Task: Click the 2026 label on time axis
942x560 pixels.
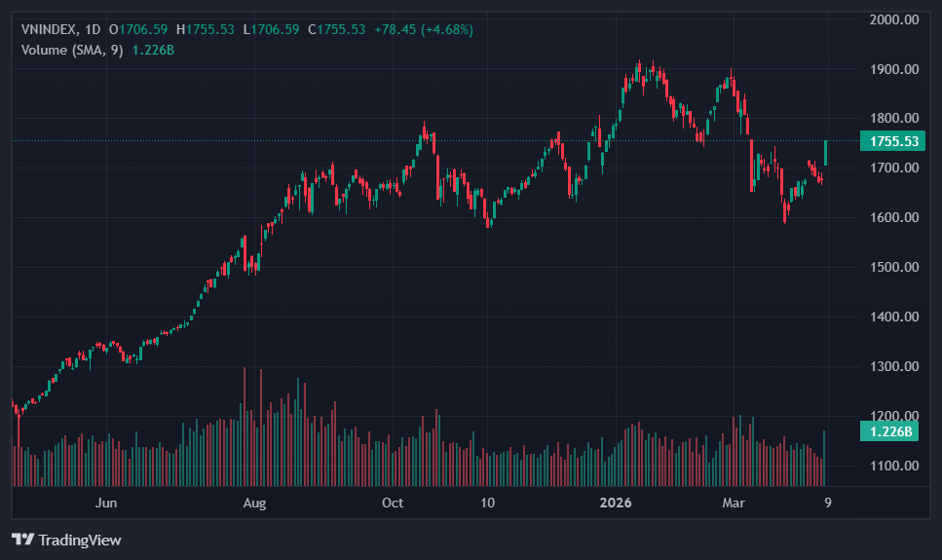Action: tap(616, 504)
